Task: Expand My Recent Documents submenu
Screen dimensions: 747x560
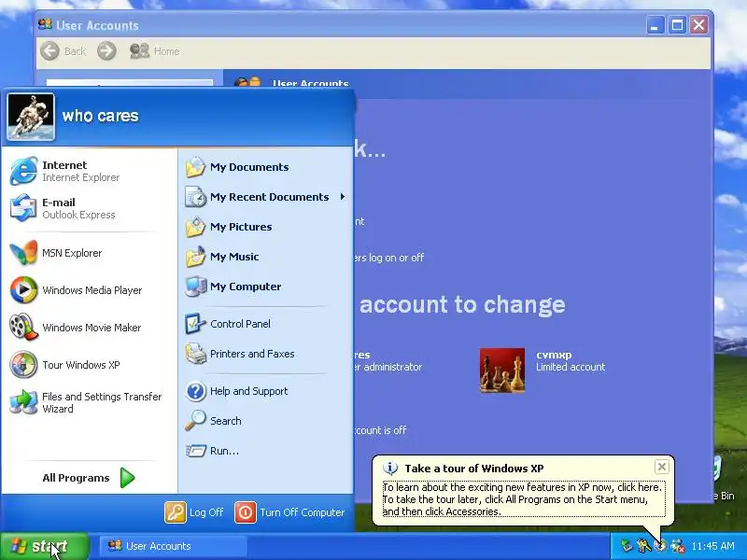Action: pyautogui.click(x=265, y=197)
